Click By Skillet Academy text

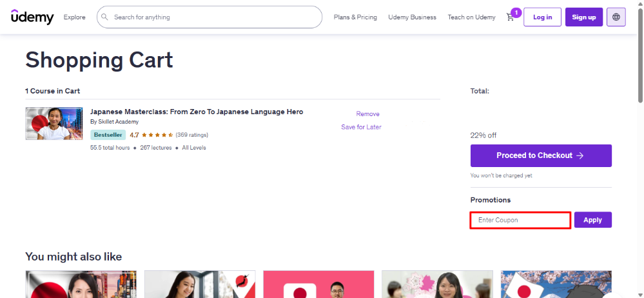[x=115, y=122]
